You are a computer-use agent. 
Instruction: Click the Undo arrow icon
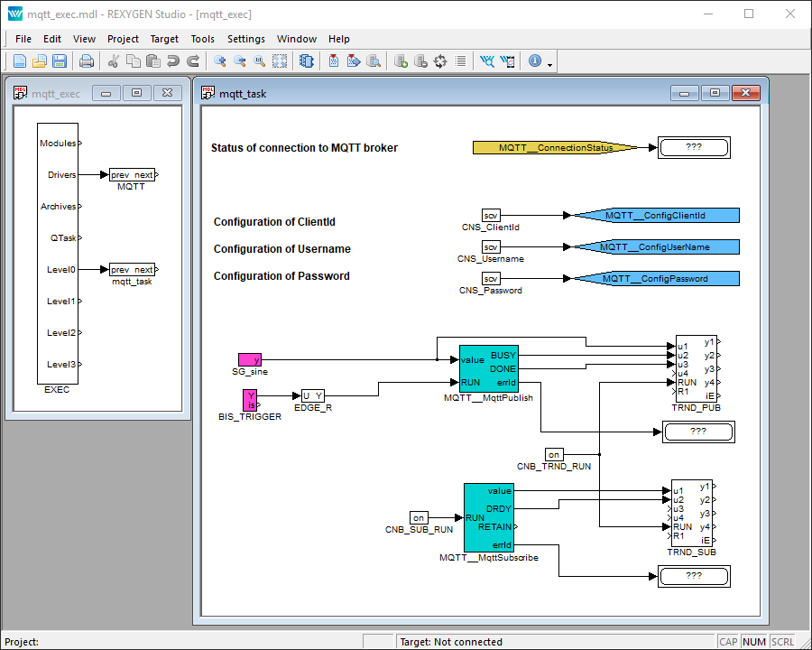pyautogui.click(x=173, y=61)
